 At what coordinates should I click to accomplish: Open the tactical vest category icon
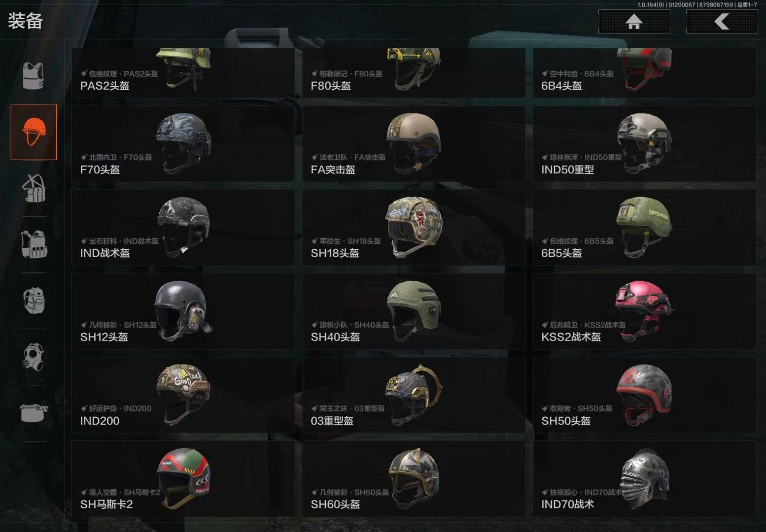pyautogui.click(x=34, y=244)
